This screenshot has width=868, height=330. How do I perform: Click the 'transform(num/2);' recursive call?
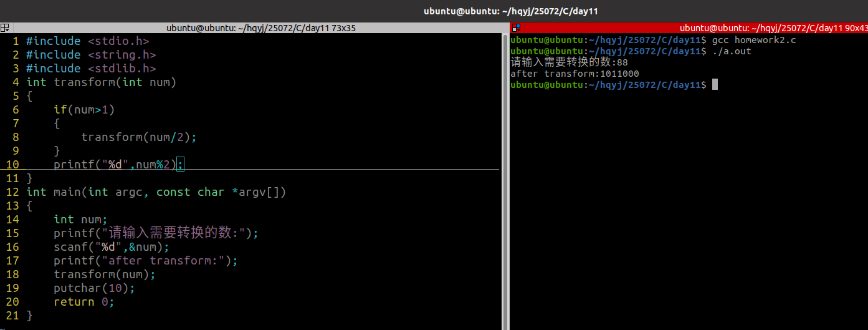tap(139, 137)
